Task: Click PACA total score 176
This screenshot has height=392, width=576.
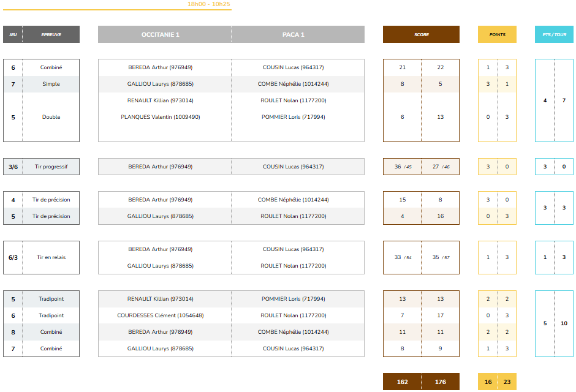Action: coord(440,382)
